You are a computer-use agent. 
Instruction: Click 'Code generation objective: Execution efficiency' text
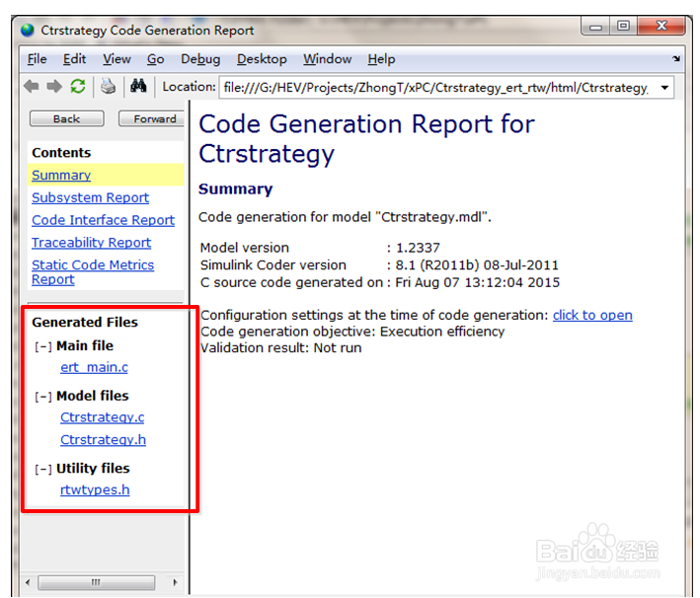[x=352, y=332]
